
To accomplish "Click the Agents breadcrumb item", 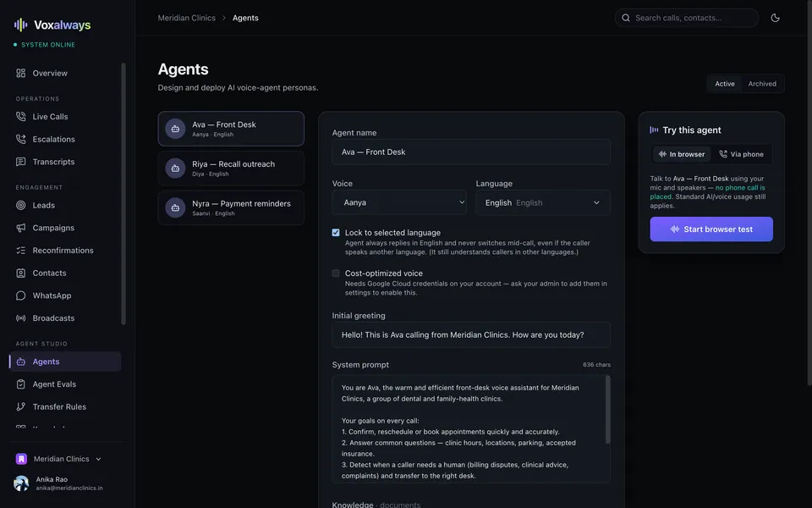I will [x=245, y=18].
